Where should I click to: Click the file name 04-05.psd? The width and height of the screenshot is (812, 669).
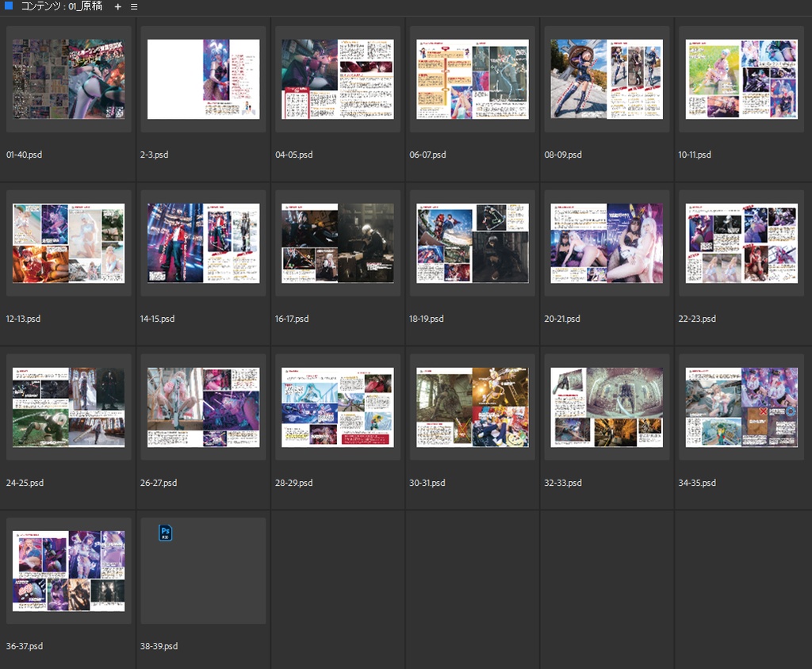pos(293,155)
